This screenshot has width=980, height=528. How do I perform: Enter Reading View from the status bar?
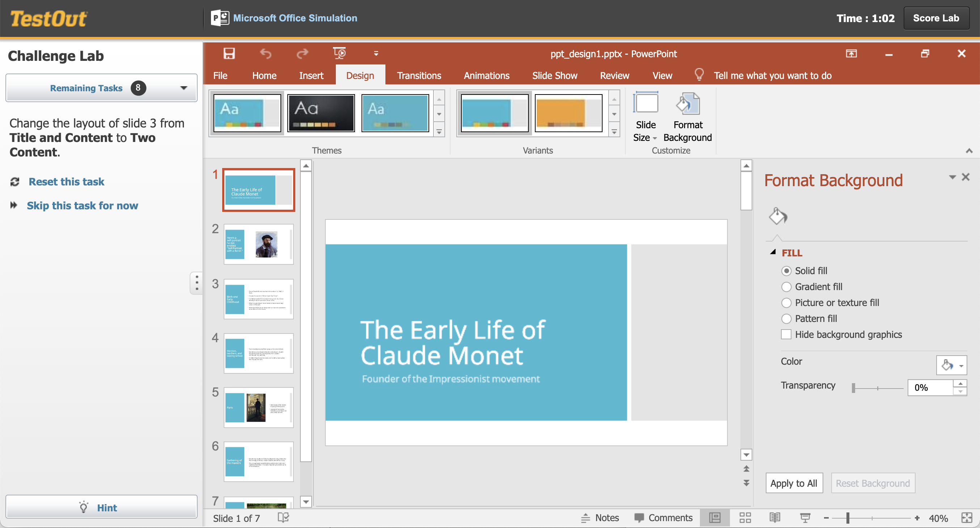click(775, 517)
